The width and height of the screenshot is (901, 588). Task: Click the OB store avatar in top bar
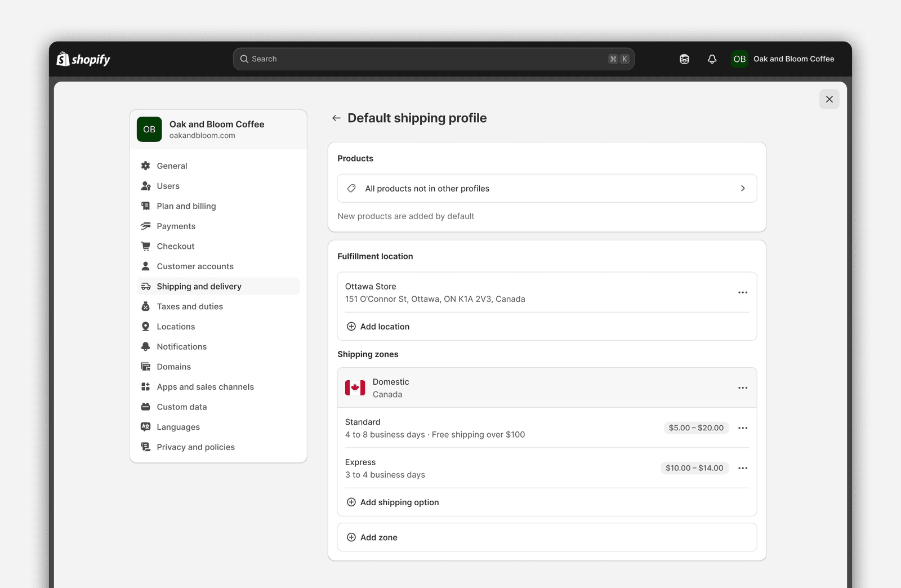tap(739, 59)
